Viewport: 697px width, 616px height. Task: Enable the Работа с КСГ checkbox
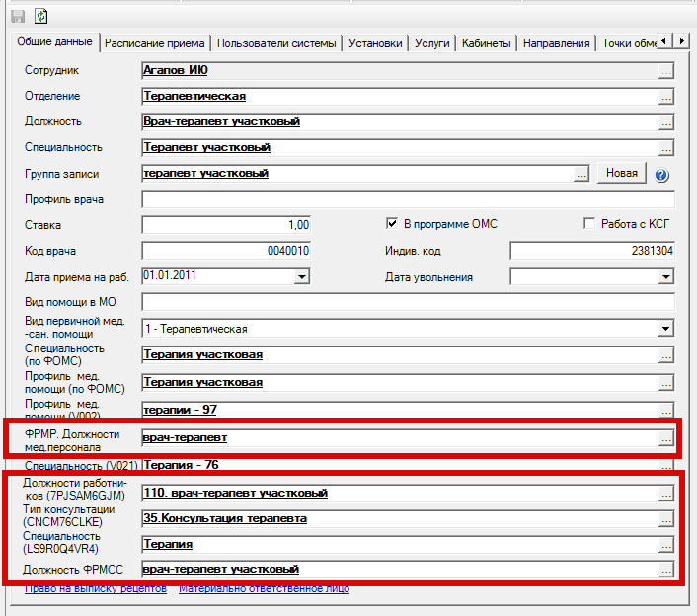(590, 224)
